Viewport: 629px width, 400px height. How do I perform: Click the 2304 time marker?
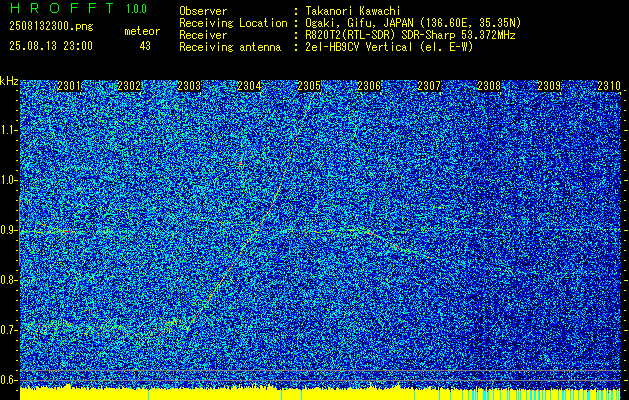tap(249, 86)
